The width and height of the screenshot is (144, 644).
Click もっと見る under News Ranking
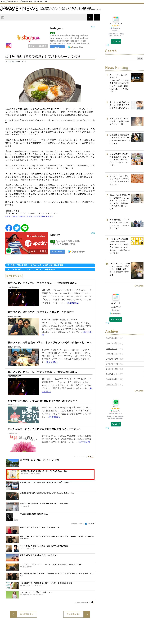139,285
